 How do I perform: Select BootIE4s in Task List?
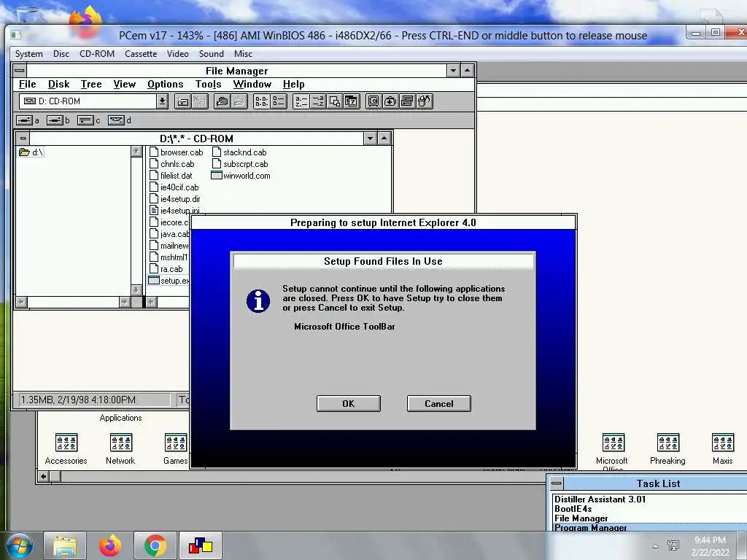[573, 508]
